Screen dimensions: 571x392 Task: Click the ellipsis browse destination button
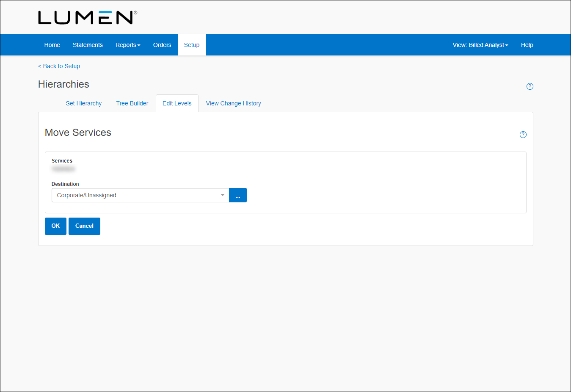click(x=238, y=195)
